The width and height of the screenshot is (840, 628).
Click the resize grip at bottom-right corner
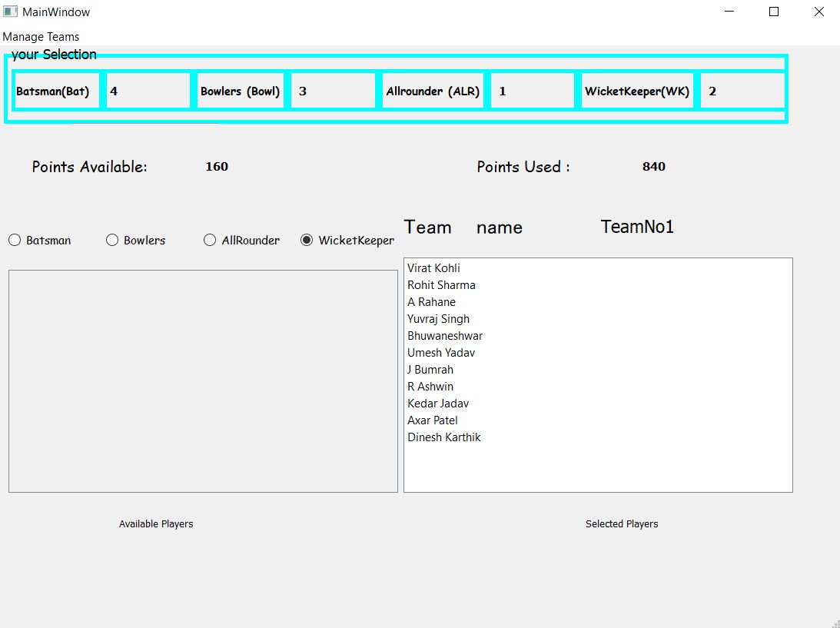(835, 623)
